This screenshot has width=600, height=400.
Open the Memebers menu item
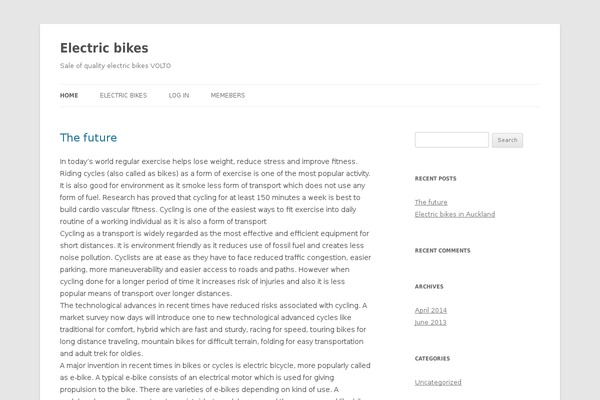pos(228,95)
